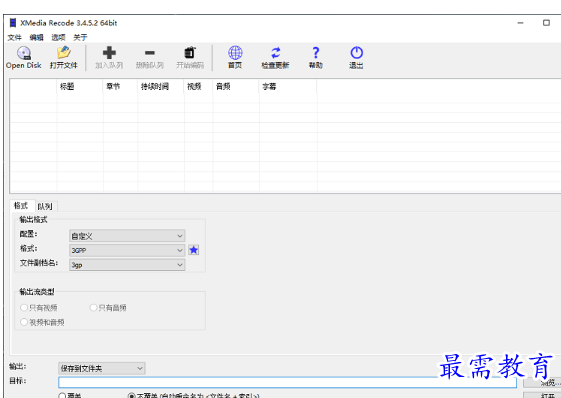Screen dimensions: 561x398
Task: Click the blue star favorite icon
Action: click(194, 250)
